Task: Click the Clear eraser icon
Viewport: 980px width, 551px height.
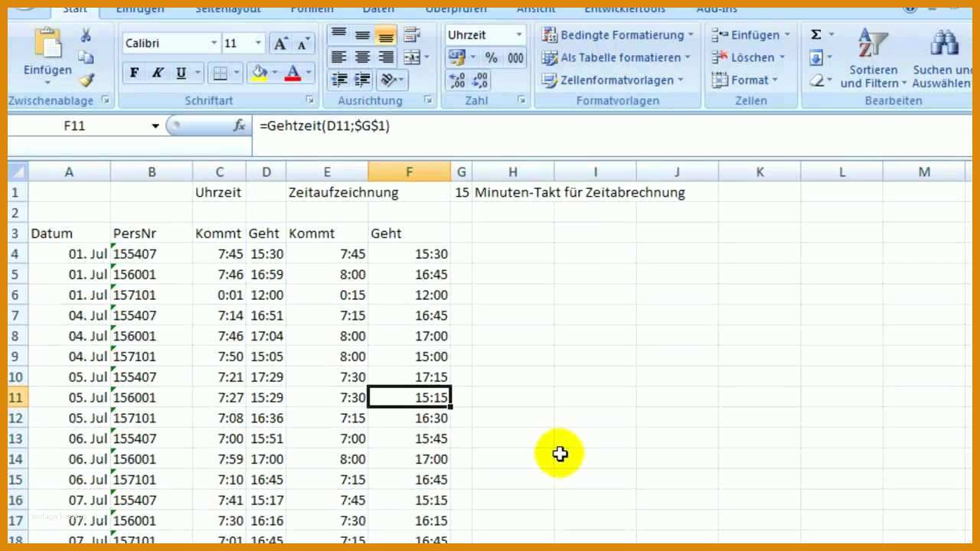Action: coord(816,80)
